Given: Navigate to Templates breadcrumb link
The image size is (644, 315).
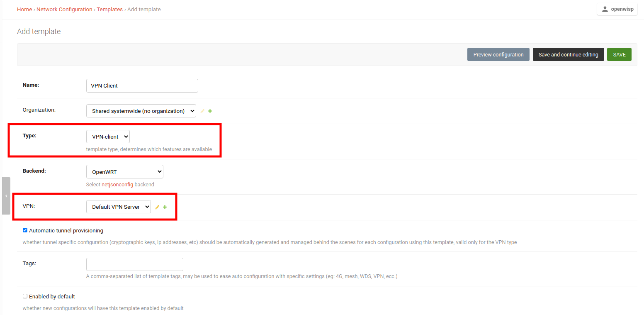Looking at the screenshot, I should coord(109,9).
